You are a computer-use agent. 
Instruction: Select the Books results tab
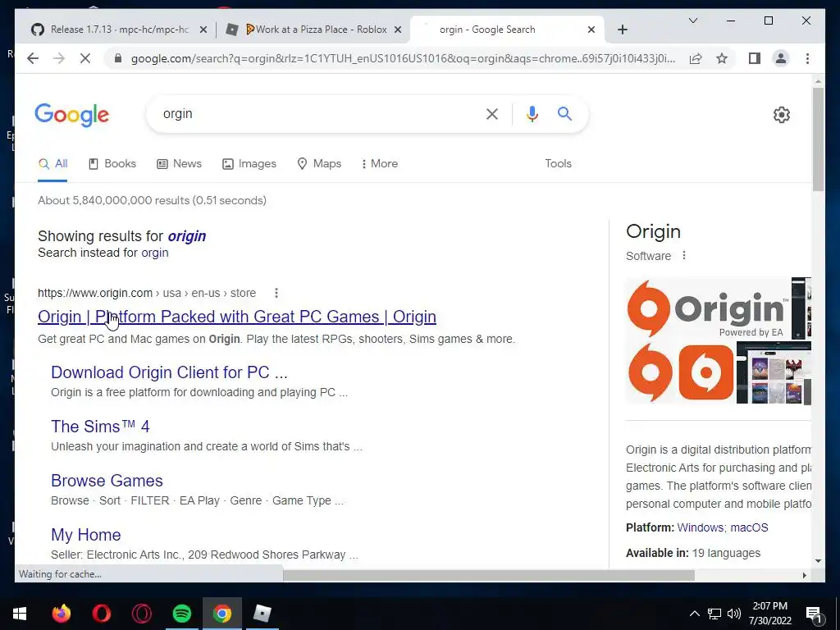(112, 163)
